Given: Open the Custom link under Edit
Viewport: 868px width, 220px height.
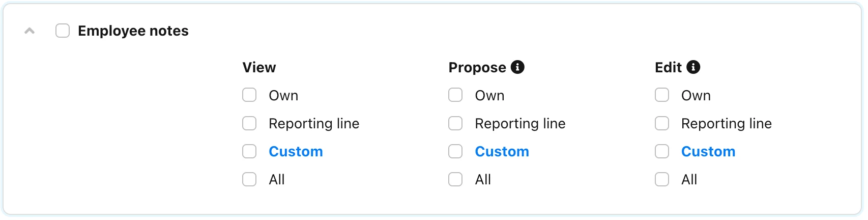Looking at the screenshot, I should [708, 151].
